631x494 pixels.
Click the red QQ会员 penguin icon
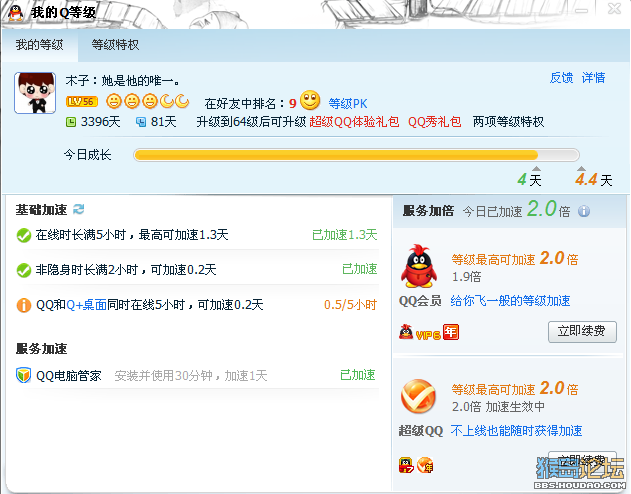pyautogui.click(x=419, y=266)
